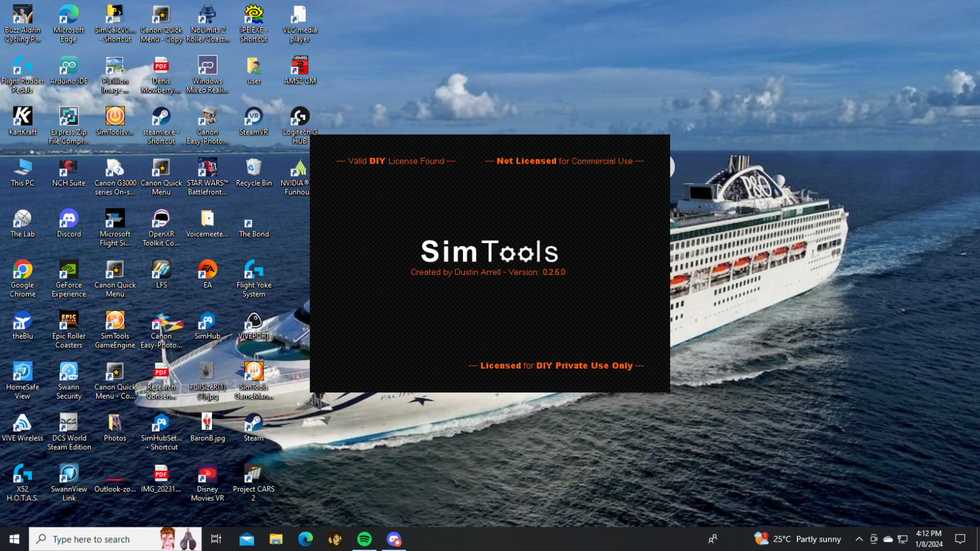Select the The Lab desktop icon
980x551 pixels.
click(x=23, y=223)
